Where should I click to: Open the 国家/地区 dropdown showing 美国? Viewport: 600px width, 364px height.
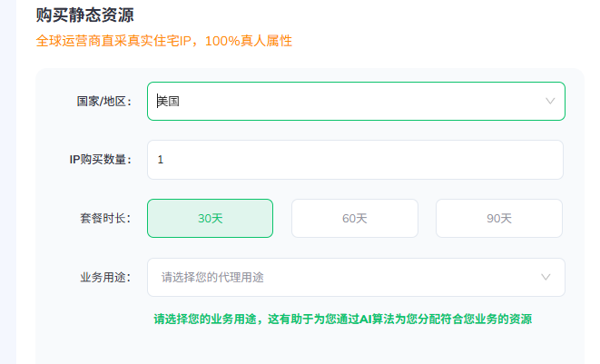point(356,101)
